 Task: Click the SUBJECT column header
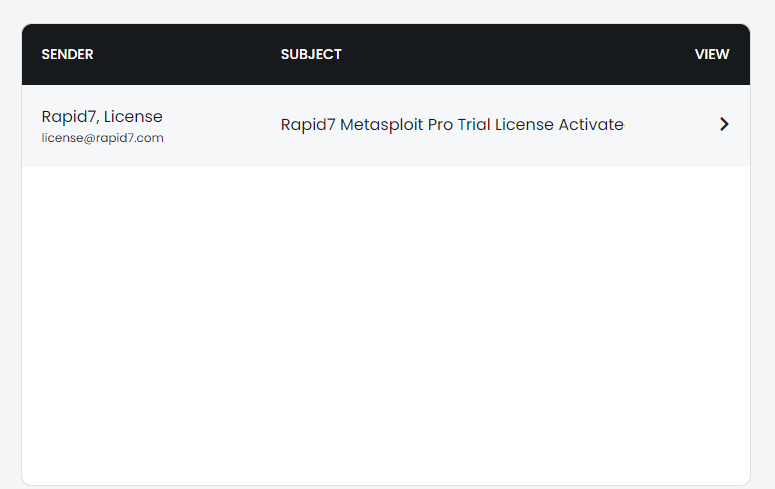pos(311,54)
